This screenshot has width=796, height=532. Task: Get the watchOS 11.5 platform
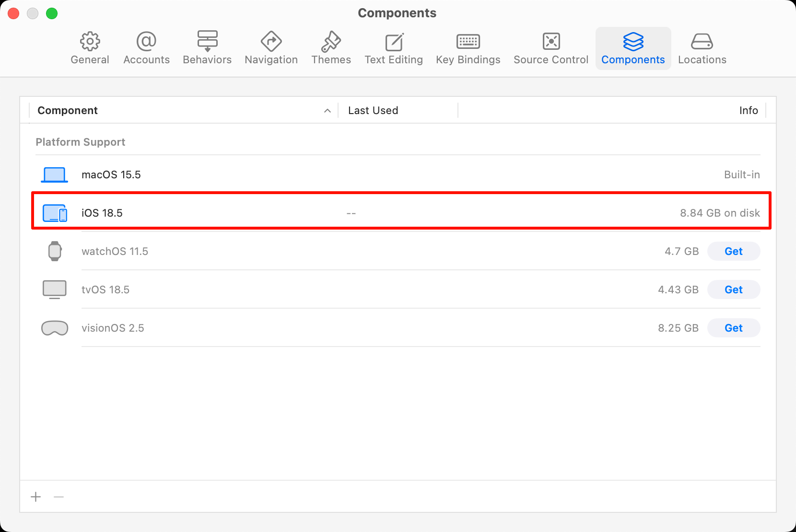point(734,252)
